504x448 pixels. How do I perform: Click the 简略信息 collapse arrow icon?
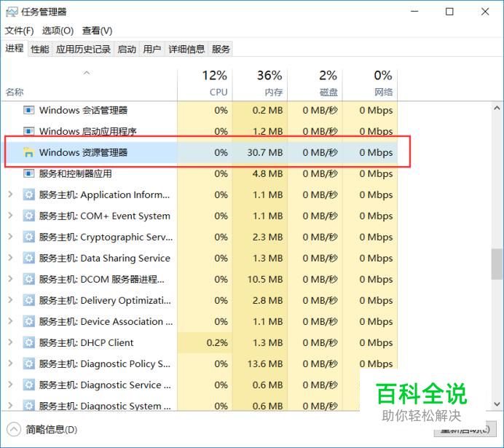point(14,430)
